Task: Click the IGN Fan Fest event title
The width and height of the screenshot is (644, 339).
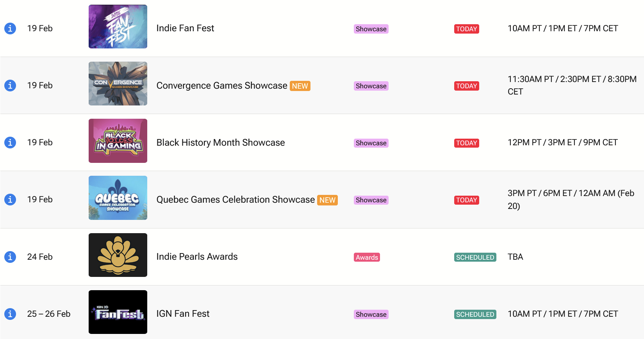Action: [x=183, y=314]
